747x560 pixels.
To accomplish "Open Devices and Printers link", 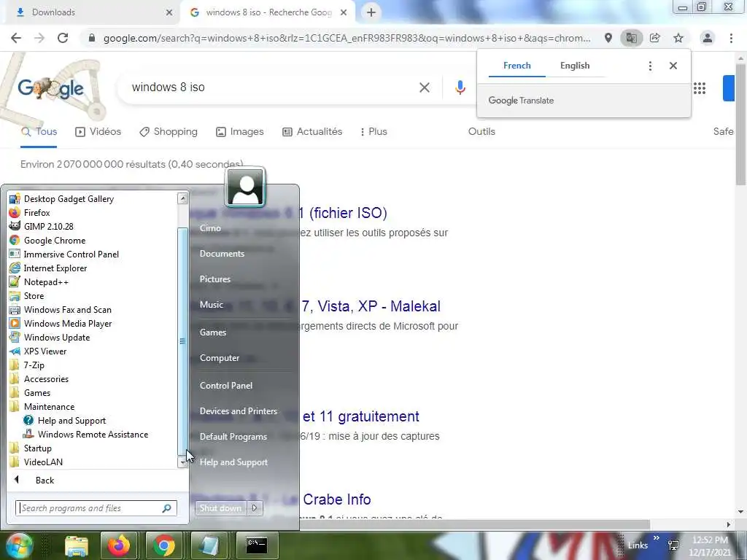I will click(x=239, y=411).
